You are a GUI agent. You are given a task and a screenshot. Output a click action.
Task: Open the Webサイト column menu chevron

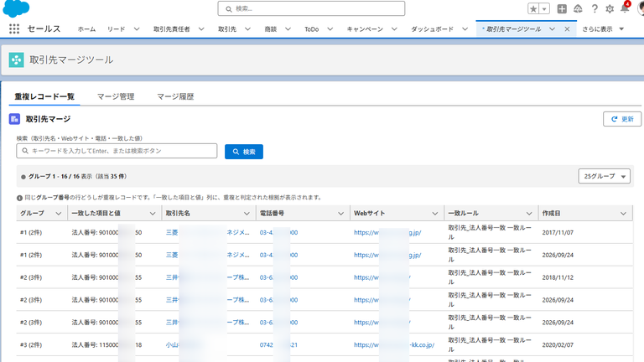pyautogui.click(x=434, y=214)
